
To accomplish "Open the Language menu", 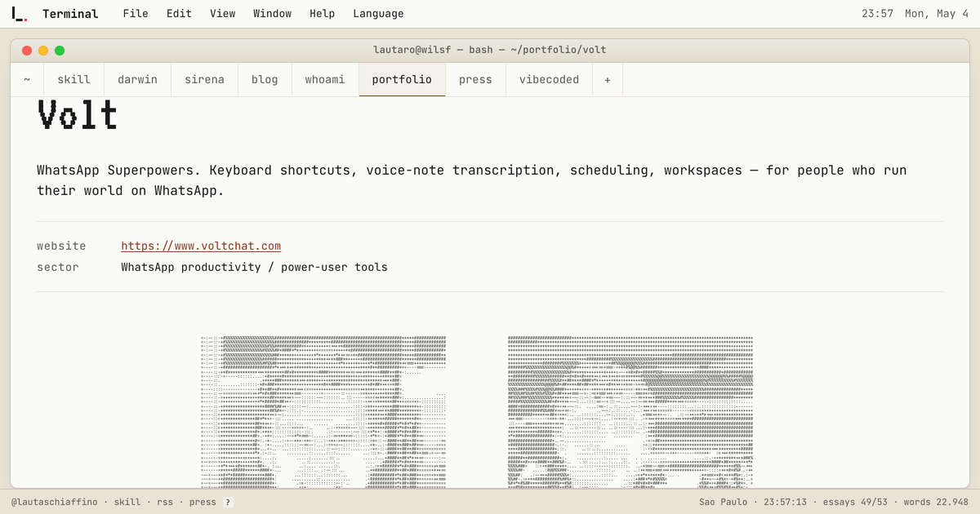I will point(378,13).
